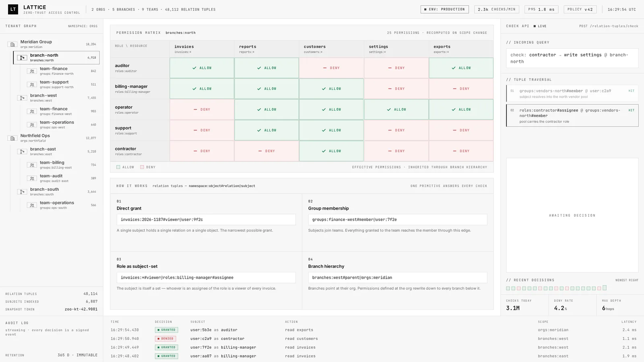Image resolution: width=644 pixels, height=362 pixels.
Task: Click the Direct grant tuple field
Action: click(206, 220)
